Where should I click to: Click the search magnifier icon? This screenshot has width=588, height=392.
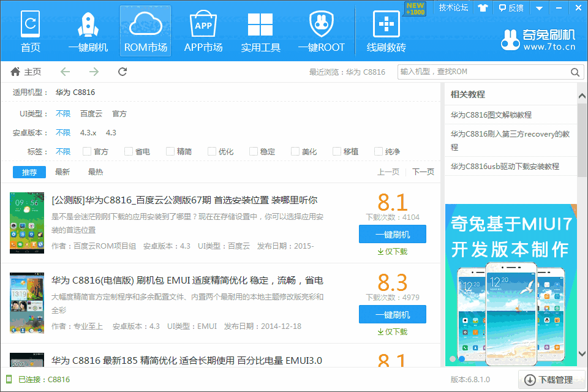point(574,72)
